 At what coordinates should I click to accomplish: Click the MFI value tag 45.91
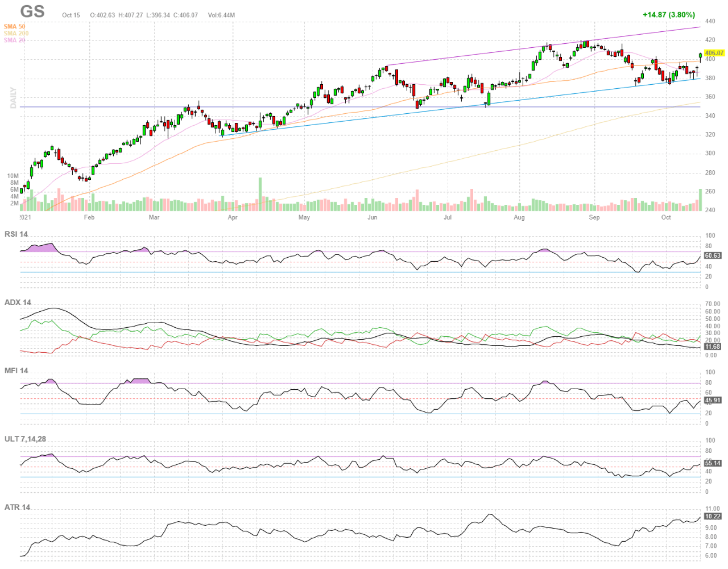pyautogui.click(x=713, y=400)
